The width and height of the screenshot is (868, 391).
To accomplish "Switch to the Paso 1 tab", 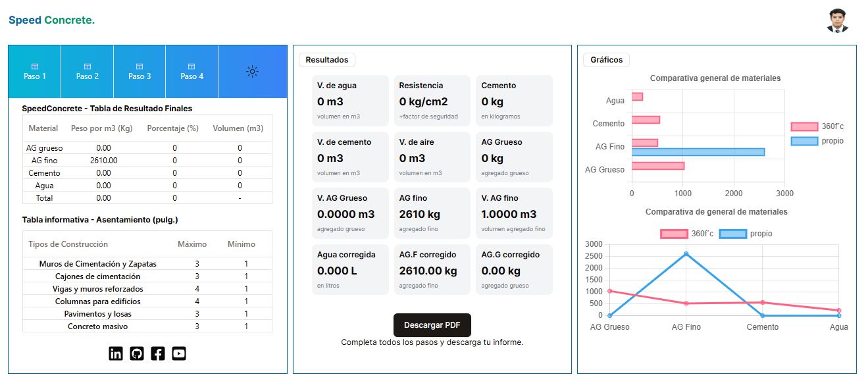I will [x=35, y=72].
